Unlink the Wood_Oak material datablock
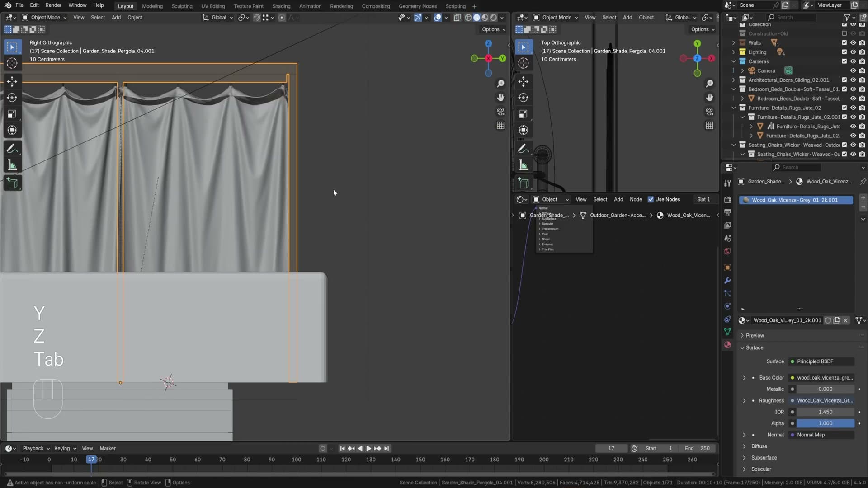 tap(845, 320)
